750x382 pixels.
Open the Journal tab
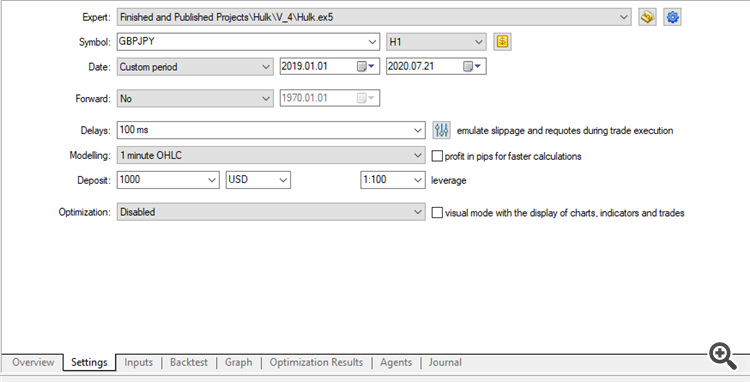pyautogui.click(x=445, y=362)
